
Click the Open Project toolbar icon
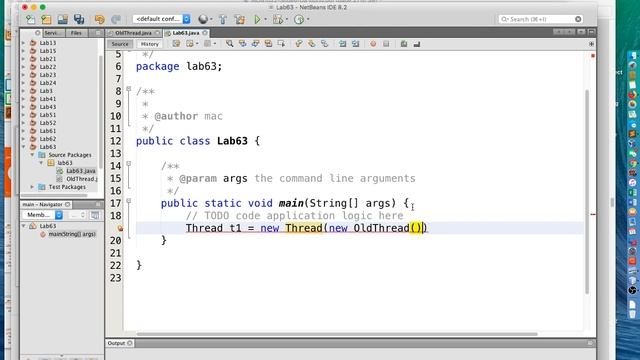(x=62, y=19)
